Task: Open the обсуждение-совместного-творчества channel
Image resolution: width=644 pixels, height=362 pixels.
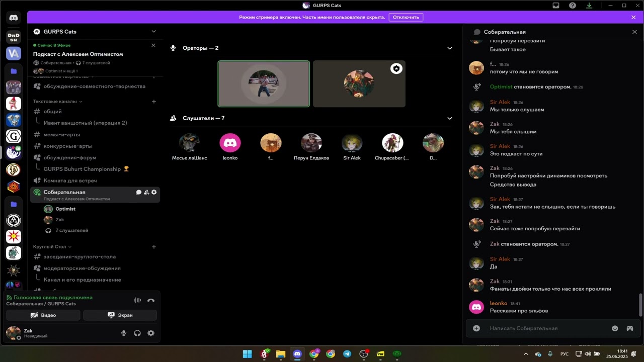Action: coord(95,86)
